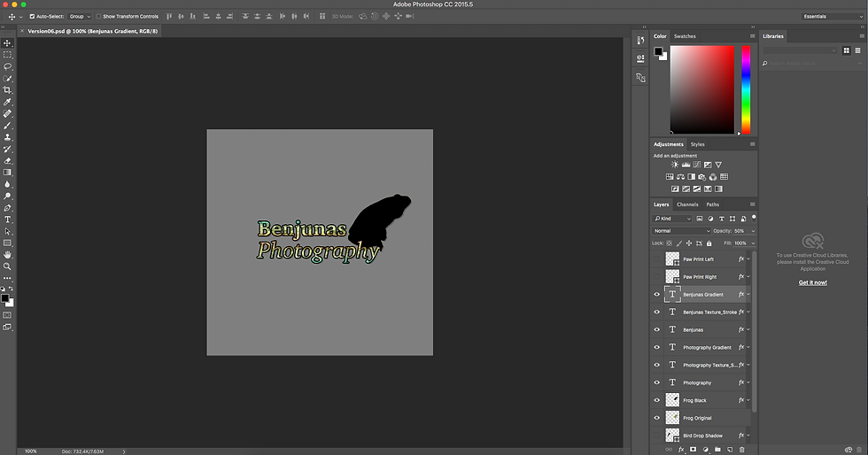Screen dimensions: 868x455
Task: Add a Brightness/Contrast adjustment
Action: 675,165
